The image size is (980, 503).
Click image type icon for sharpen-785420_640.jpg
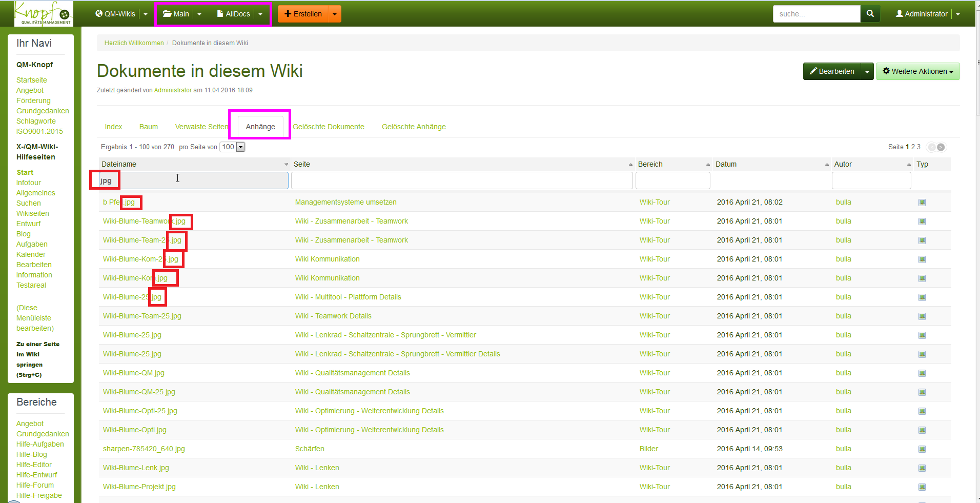(922, 449)
